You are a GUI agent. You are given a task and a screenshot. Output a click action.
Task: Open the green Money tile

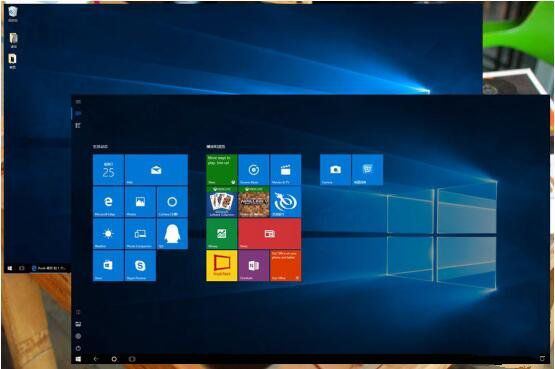tap(222, 233)
